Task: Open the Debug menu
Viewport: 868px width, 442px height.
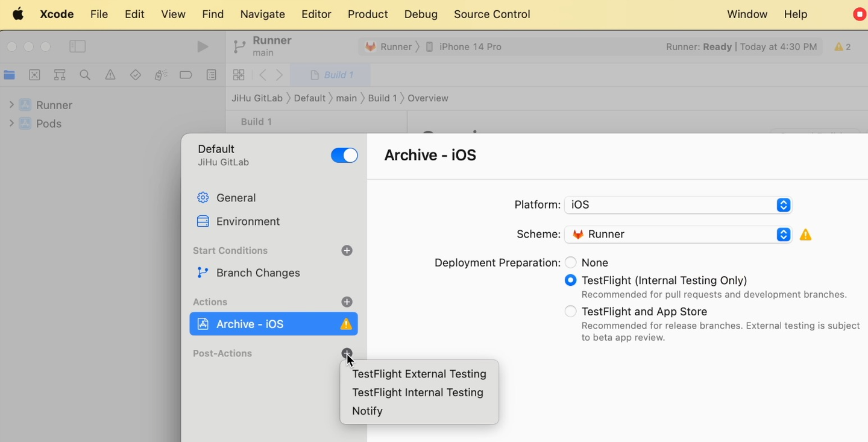Action: click(421, 14)
